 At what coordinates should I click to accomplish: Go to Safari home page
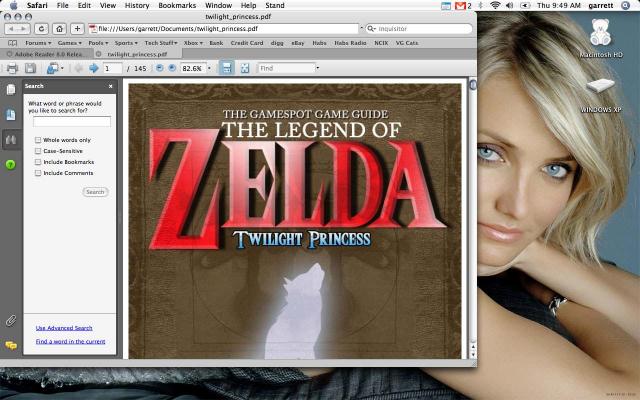60,29
